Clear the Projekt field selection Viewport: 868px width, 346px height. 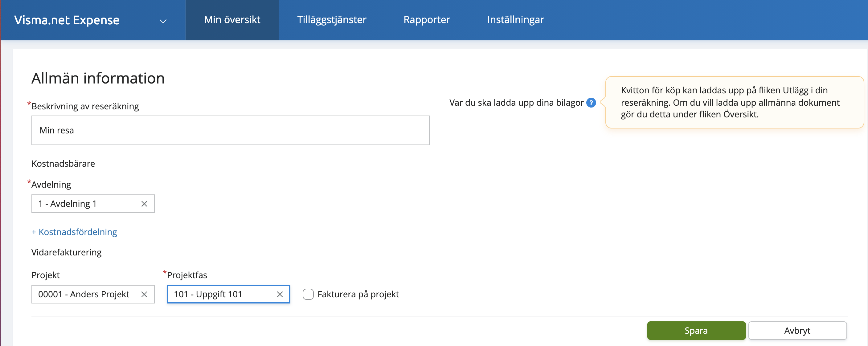point(144,294)
